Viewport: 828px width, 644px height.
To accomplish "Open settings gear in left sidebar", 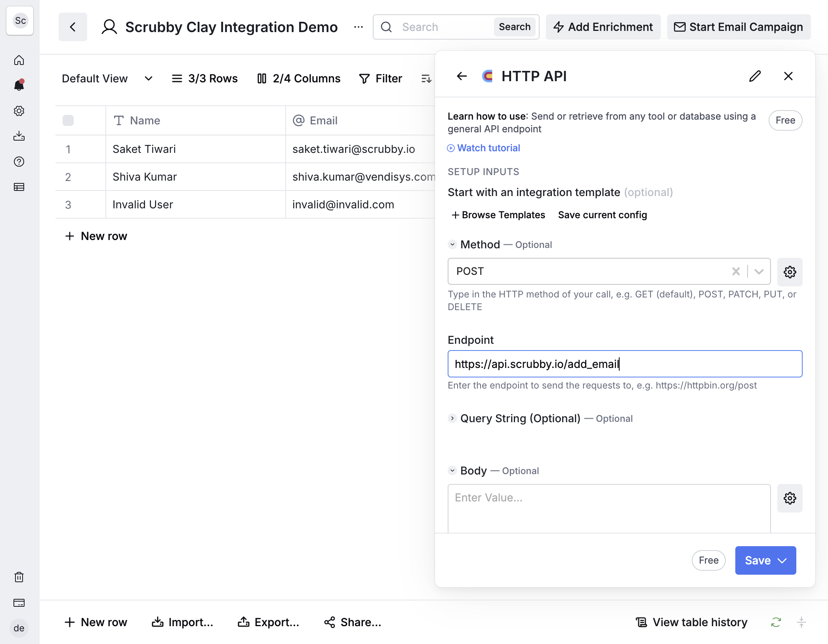I will [19, 111].
